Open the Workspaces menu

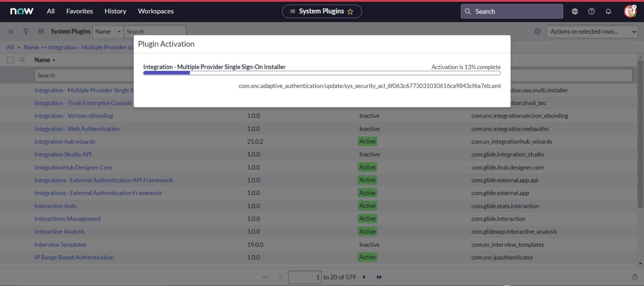point(156,11)
